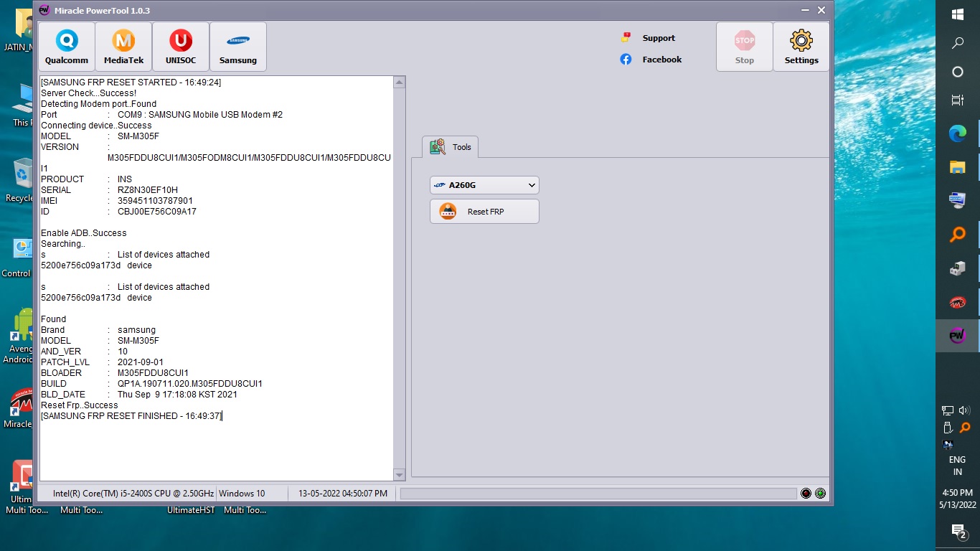This screenshot has height=551, width=980.
Task: Open the MediaTek module
Action: coord(123,47)
